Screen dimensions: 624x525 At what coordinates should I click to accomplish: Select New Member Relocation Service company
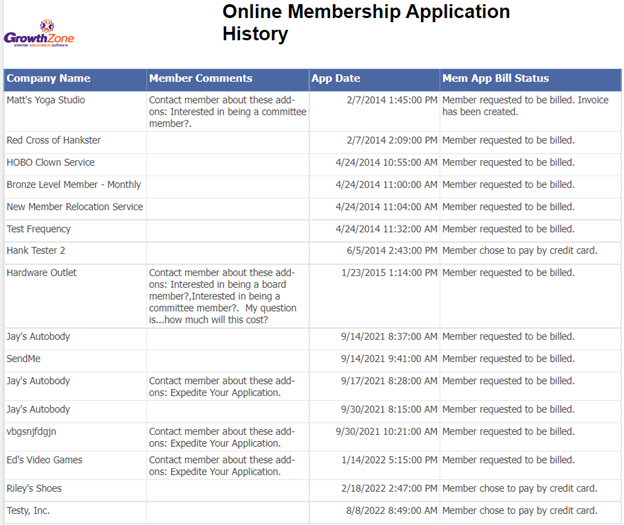coord(75,206)
